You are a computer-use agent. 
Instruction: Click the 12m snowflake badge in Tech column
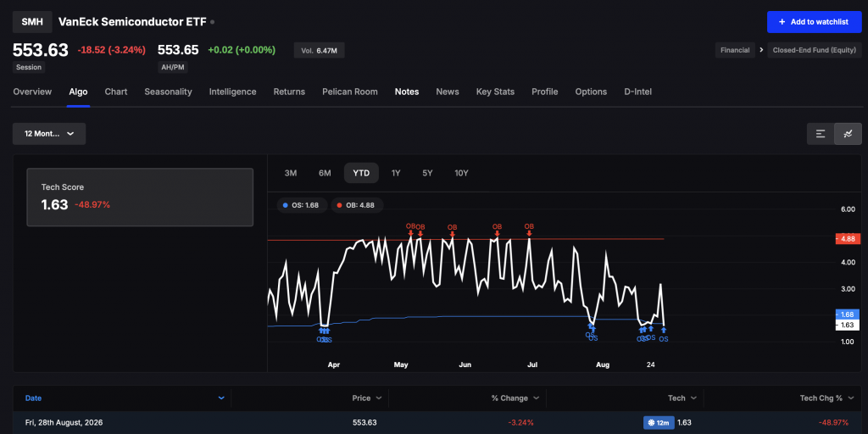[659, 422]
